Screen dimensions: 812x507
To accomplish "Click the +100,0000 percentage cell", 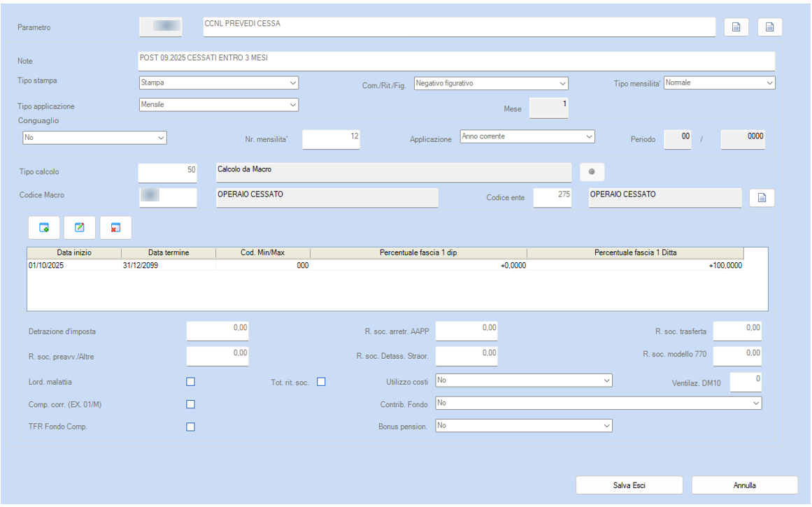I will point(636,265).
